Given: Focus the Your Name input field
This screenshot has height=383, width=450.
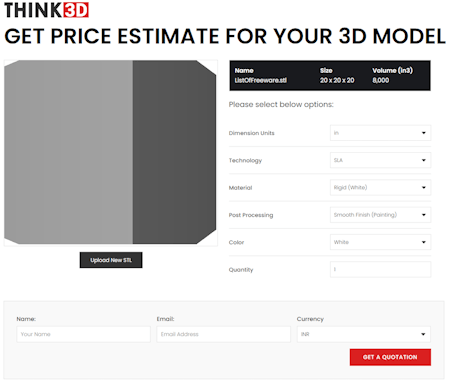Looking at the screenshot, I should tap(83, 334).
